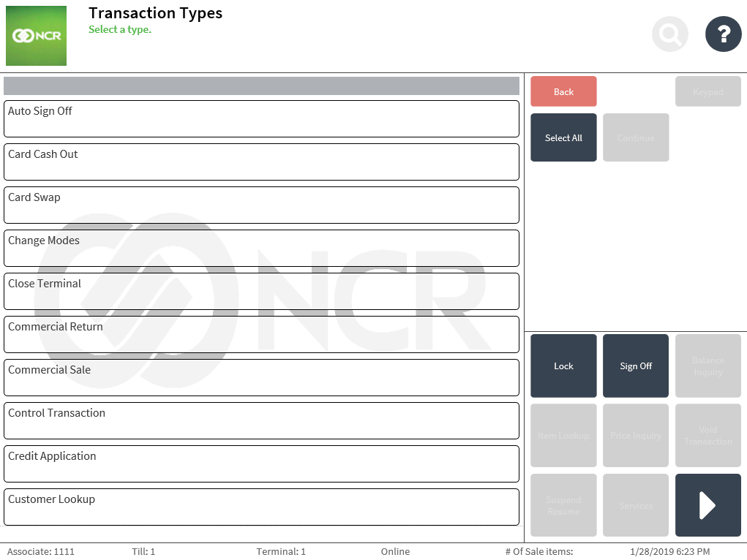This screenshot has height=560, width=747.
Task: Click the Sign Off button
Action: click(x=635, y=366)
